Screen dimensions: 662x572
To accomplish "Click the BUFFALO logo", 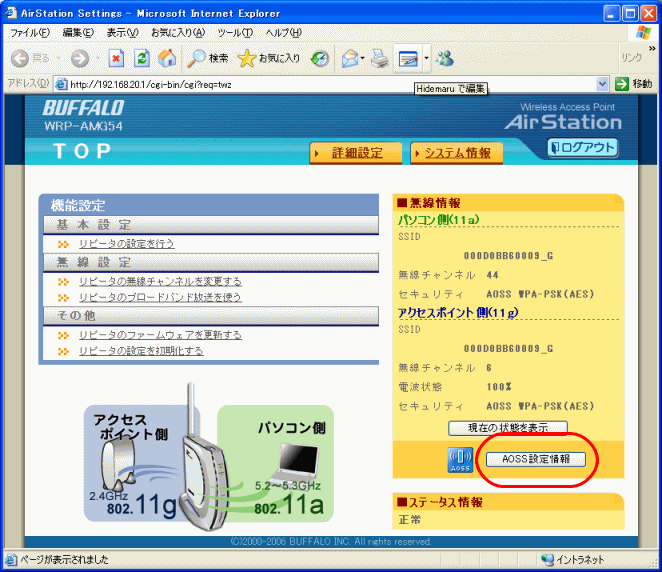I will coord(83,108).
